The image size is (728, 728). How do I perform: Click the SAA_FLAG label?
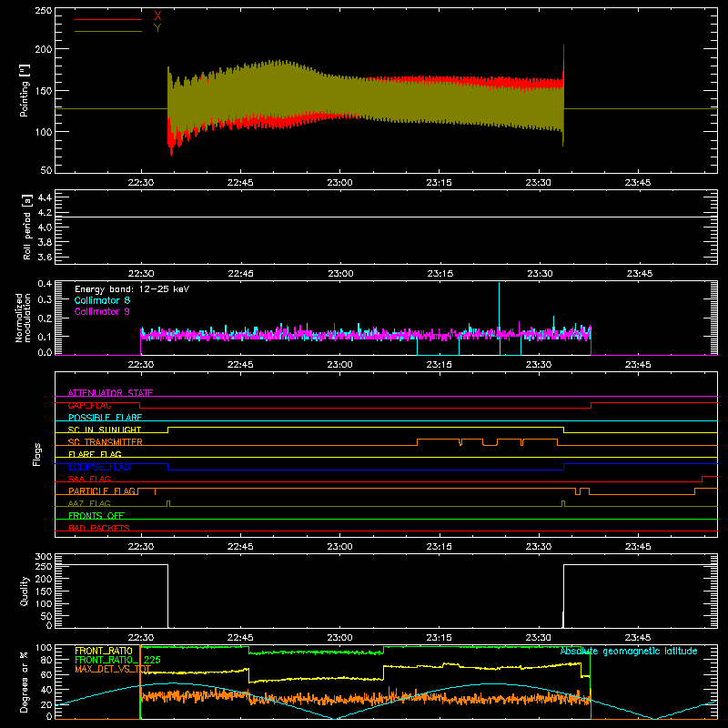[89, 479]
